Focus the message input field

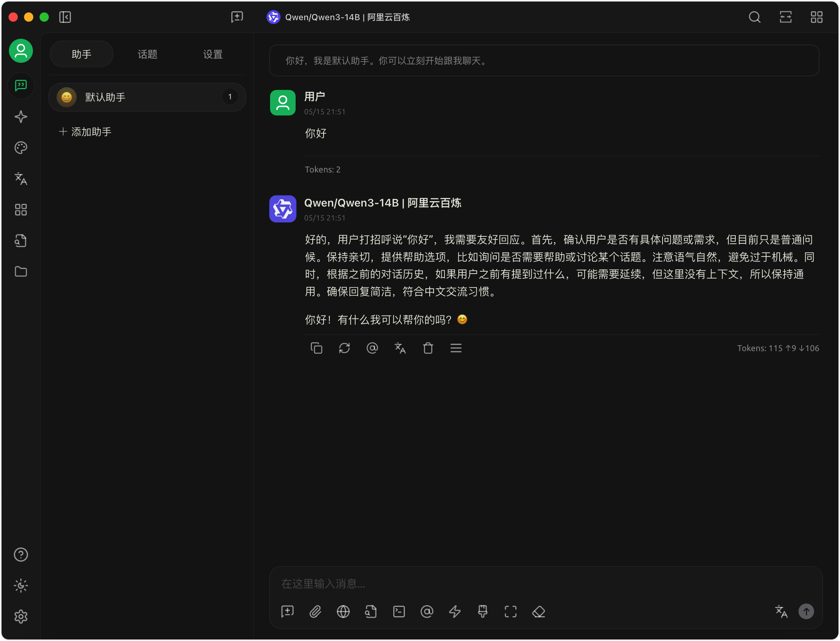tap(546, 584)
